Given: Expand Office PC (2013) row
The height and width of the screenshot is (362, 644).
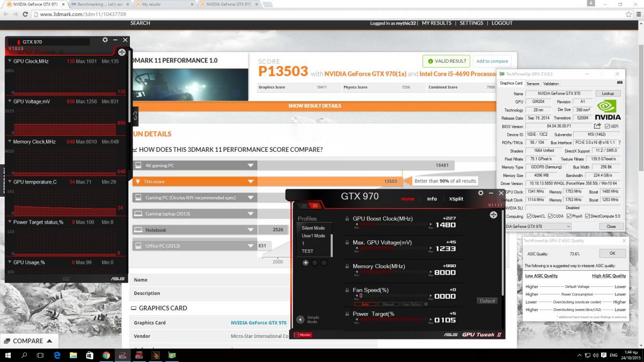Looking at the screenshot, I should [250, 246].
